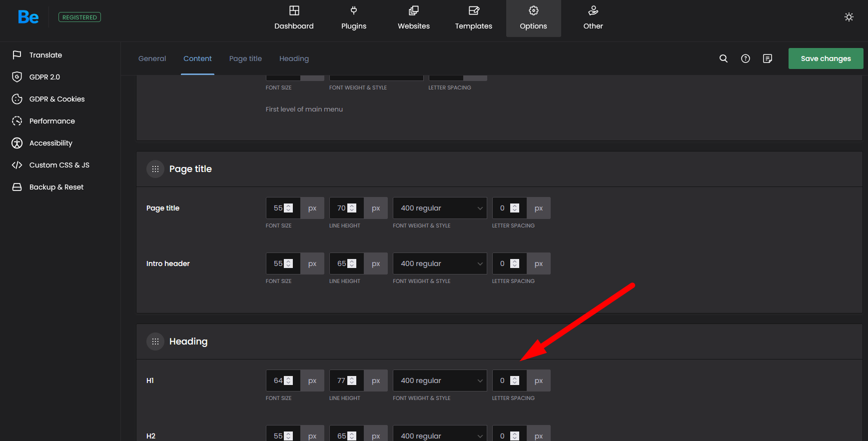
Task: Open the search magnifier icon
Action: pyautogui.click(x=723, y=58)
